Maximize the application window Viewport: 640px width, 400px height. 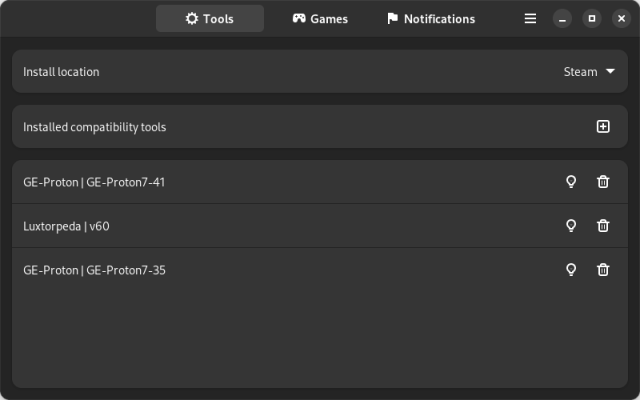pyautogui.click(x=592, y=18)
